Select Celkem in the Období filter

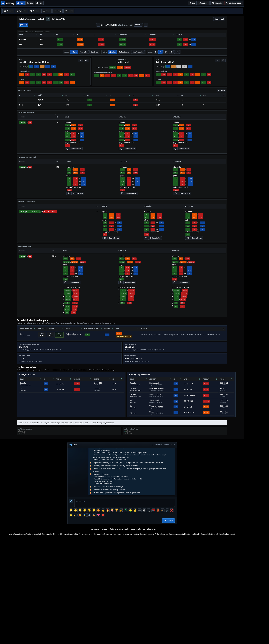coord(74,52)
